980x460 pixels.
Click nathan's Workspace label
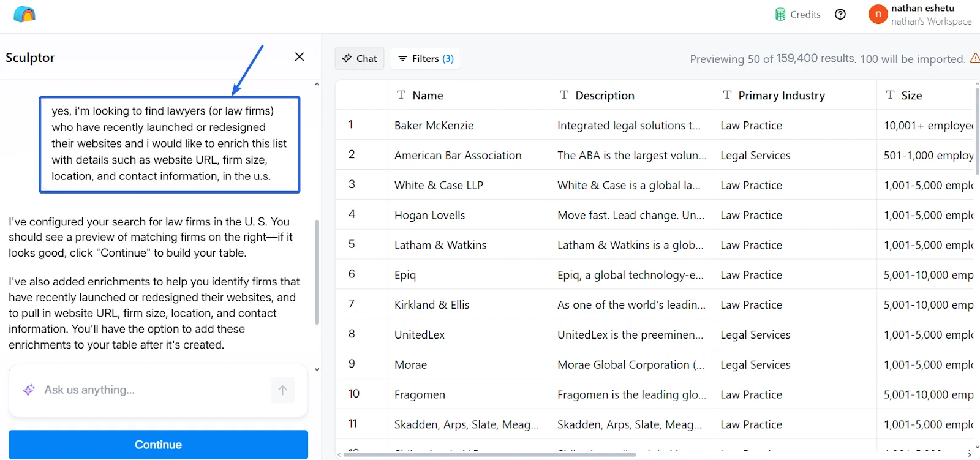pyautogui.click(x=931, y=21)
